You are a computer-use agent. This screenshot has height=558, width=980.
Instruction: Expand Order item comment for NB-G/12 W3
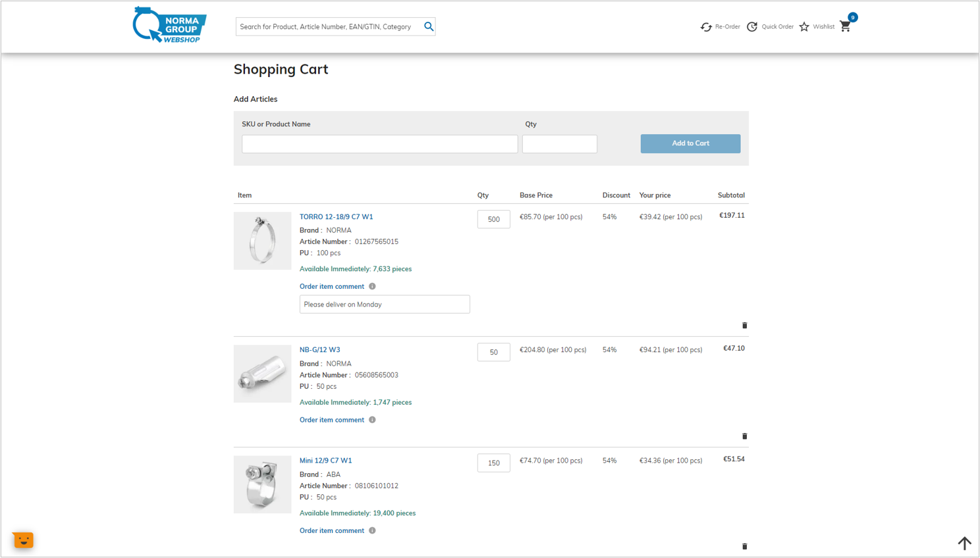pyautogui.click(x=331, y=420)
